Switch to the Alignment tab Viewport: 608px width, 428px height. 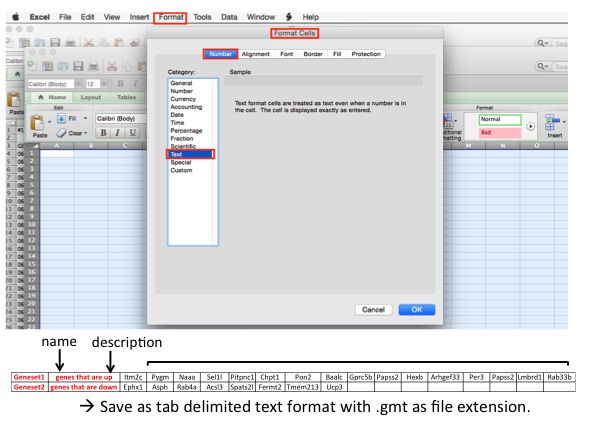pos(255,54)
